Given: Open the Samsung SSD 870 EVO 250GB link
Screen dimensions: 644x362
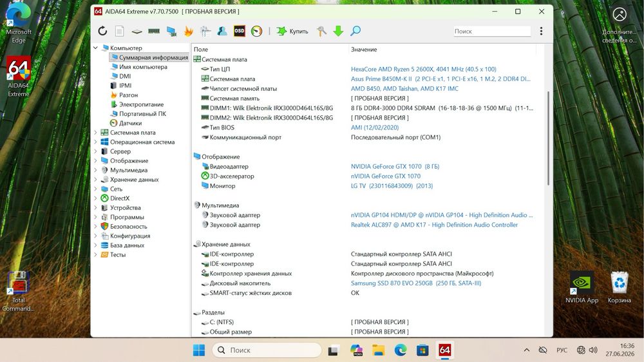Looking at the screenshot, I should [x=415, y=283].
